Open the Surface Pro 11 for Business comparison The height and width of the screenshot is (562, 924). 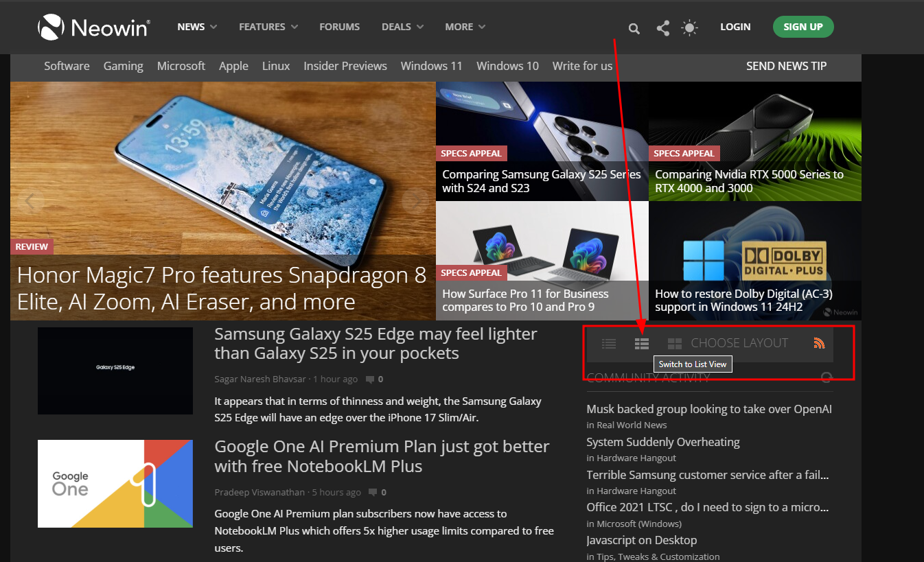526,301
